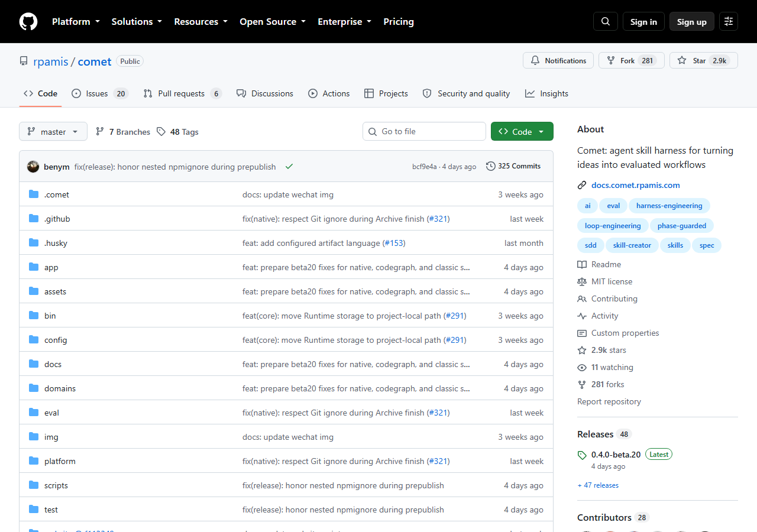Open the + 47 releases link

[x=598, y=485]
